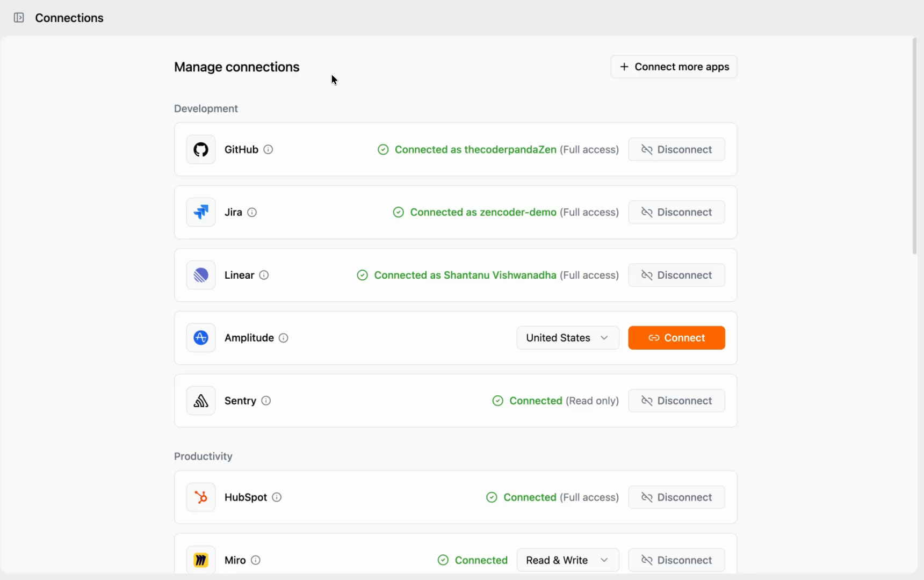Click the info icon next to Miro
Viewport: 924px width, 580px height.
[x=256, y=560]
